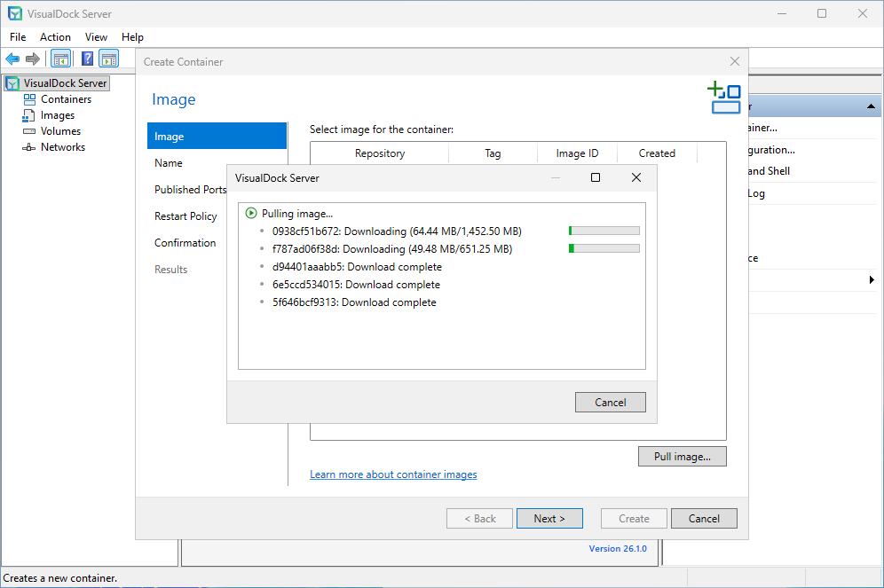
Task: Select the VisualDock Server root node
Action: 65,83
